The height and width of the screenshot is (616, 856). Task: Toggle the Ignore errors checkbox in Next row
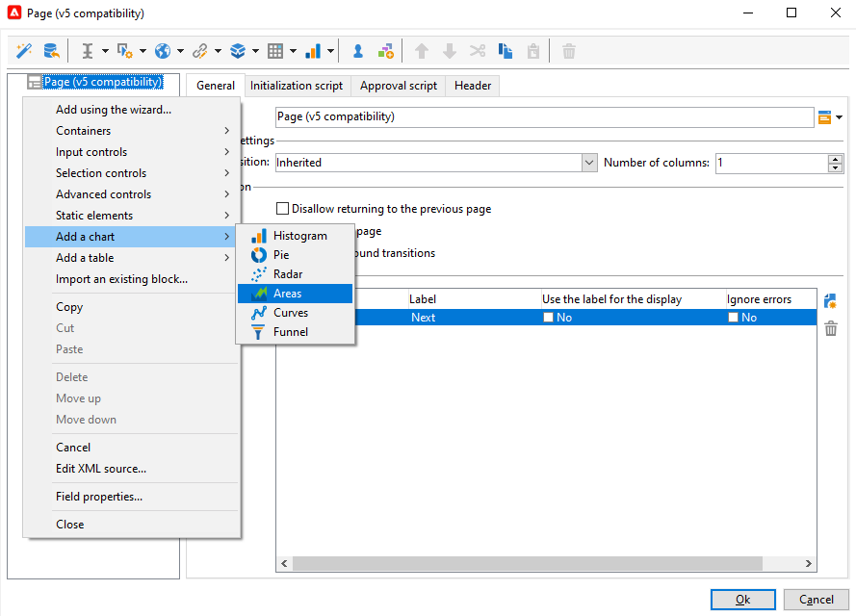(734, 318)
